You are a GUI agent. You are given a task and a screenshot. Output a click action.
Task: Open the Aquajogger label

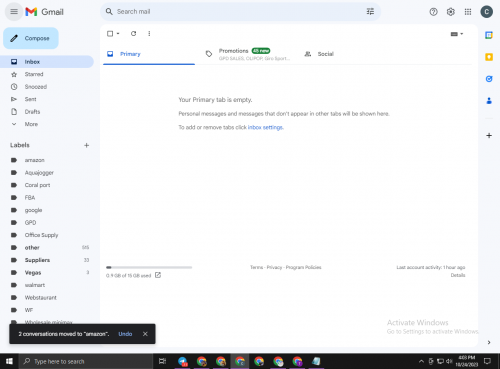click(47, 173)
